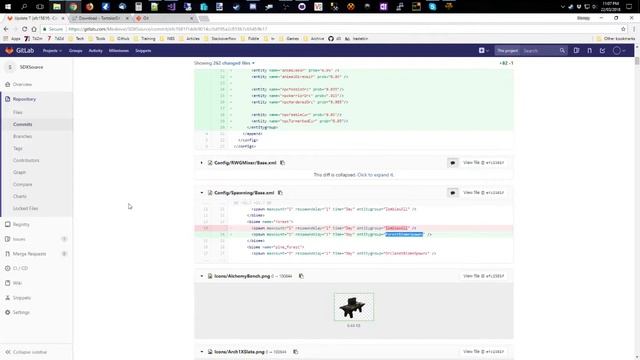Open Compare in the repository submenu
640x360 pixels.
click(x=22, y=184)
